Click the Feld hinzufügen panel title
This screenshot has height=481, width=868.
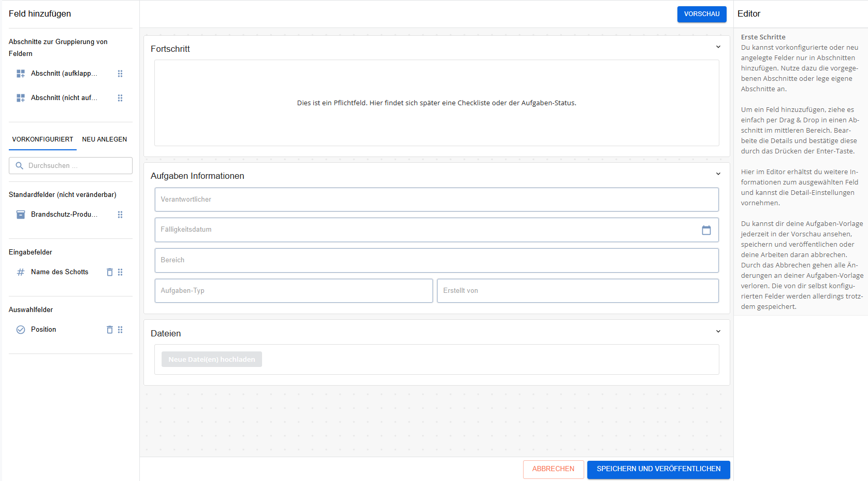pos(40,14)
